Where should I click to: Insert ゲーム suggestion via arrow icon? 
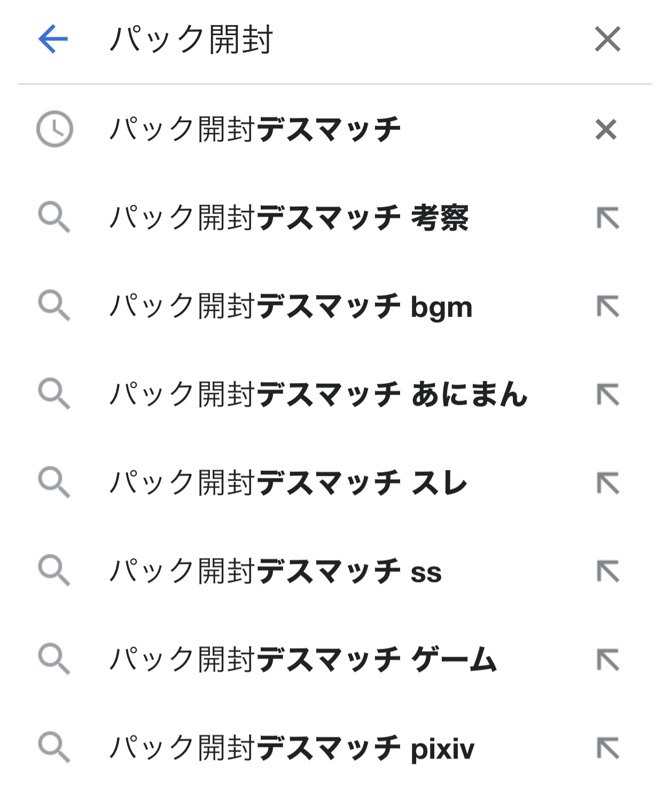(x=608, y=660)
